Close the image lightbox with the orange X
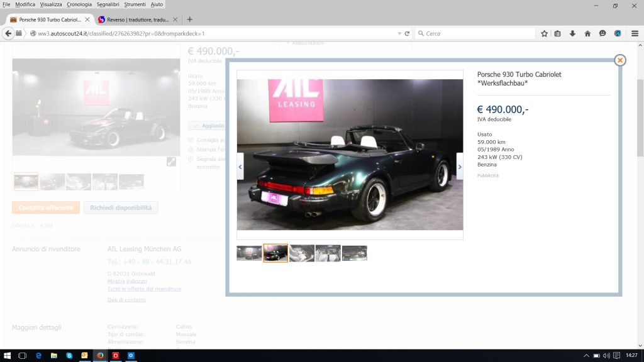 (619, 60)
